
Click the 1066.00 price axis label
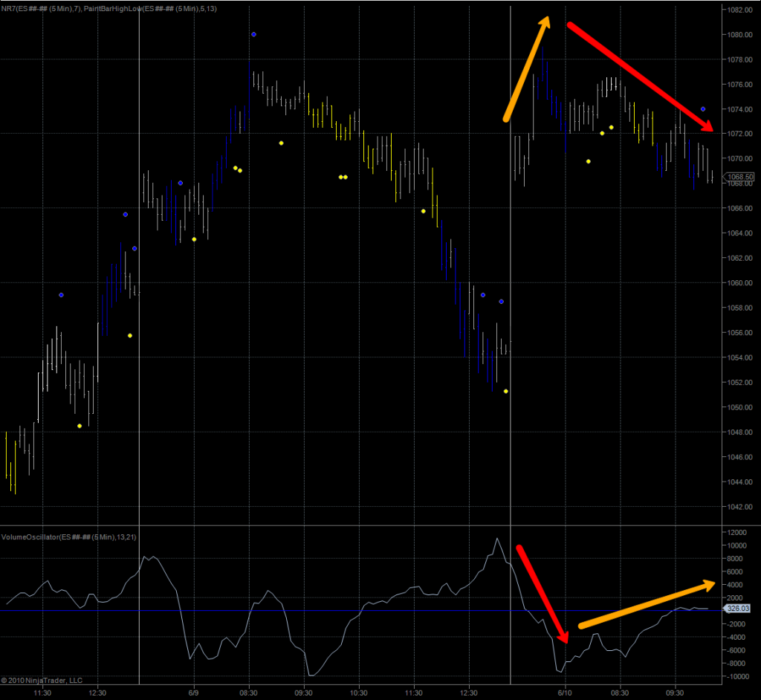point(739,208)
